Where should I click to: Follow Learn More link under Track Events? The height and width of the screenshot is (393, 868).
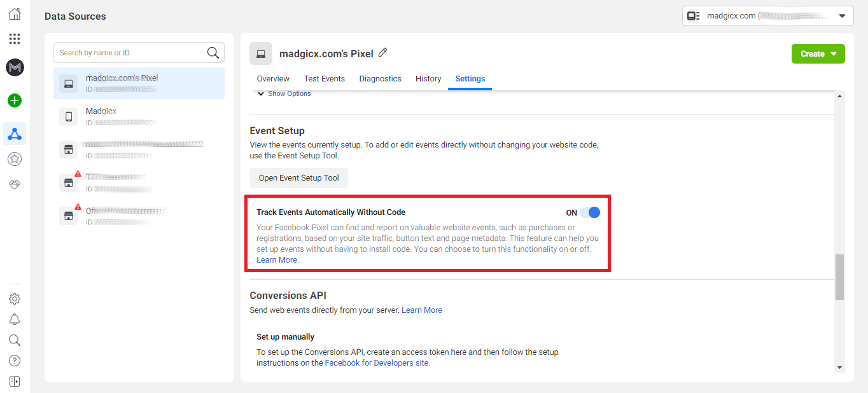coord(277,260)
